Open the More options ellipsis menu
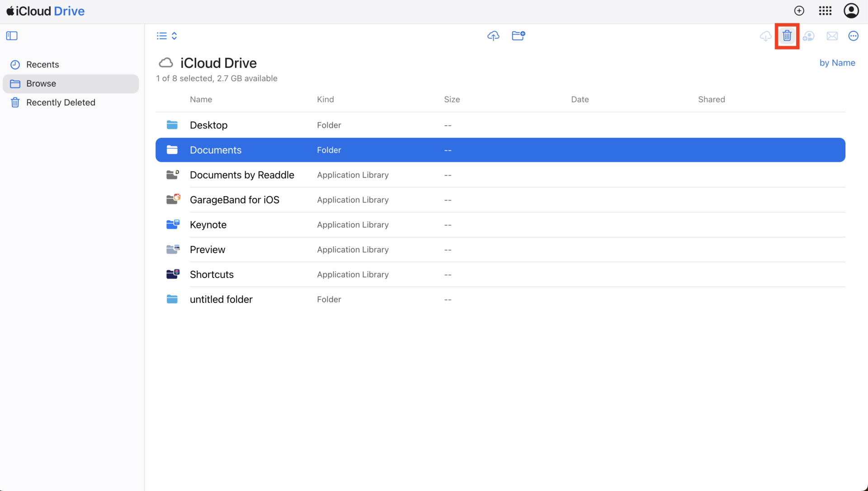Screen dimensions: 868x491 point(853,36)
